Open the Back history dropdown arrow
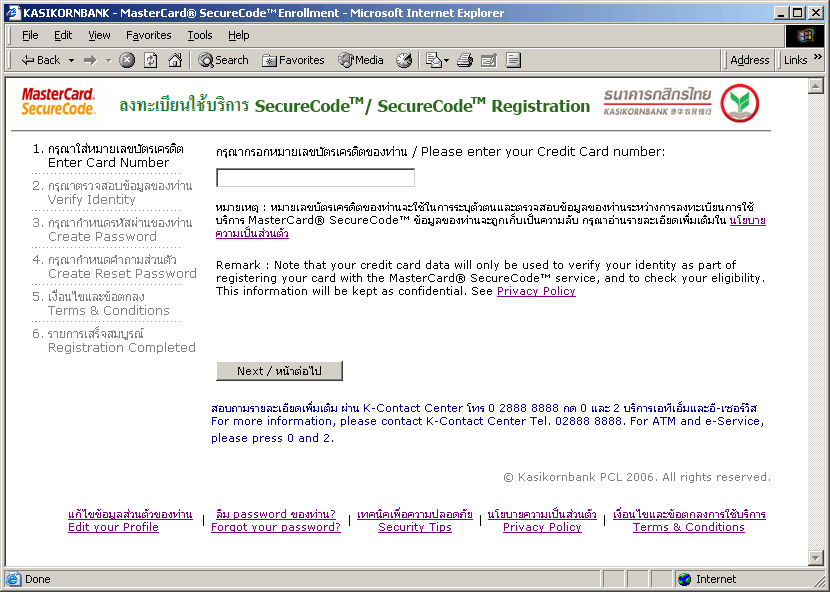Screen dimensions: 830x592 [71, 60]
